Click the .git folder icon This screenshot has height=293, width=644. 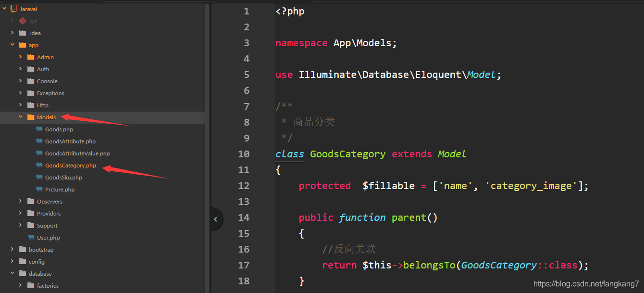22,21
